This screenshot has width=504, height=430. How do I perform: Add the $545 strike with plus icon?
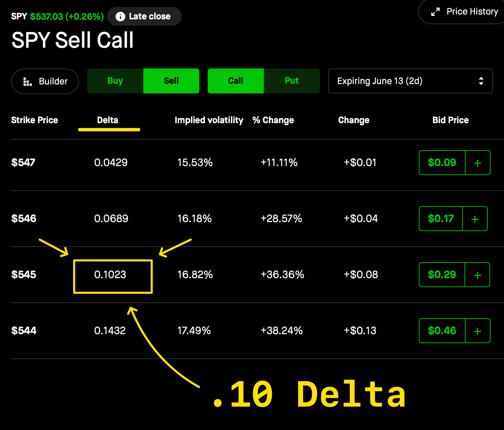click(x=477, y=275)
